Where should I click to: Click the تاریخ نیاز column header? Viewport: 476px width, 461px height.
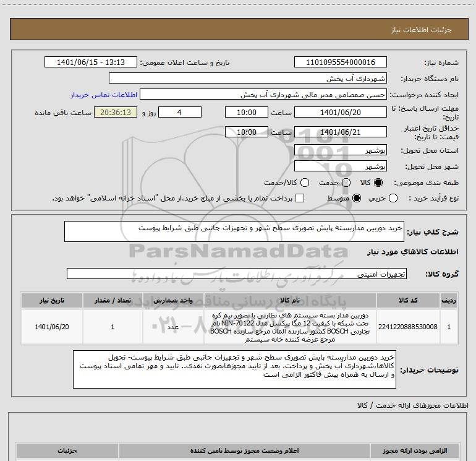pos(52,301)
